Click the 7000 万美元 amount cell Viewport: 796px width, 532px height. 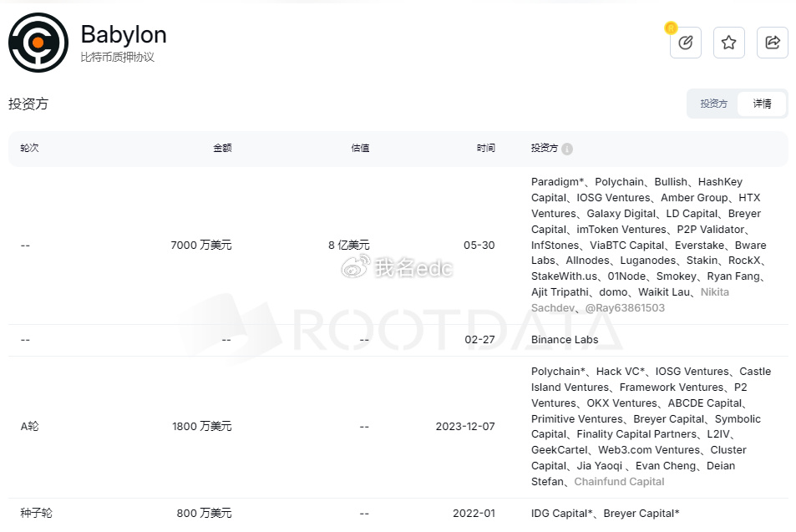[x=201, y=246]
